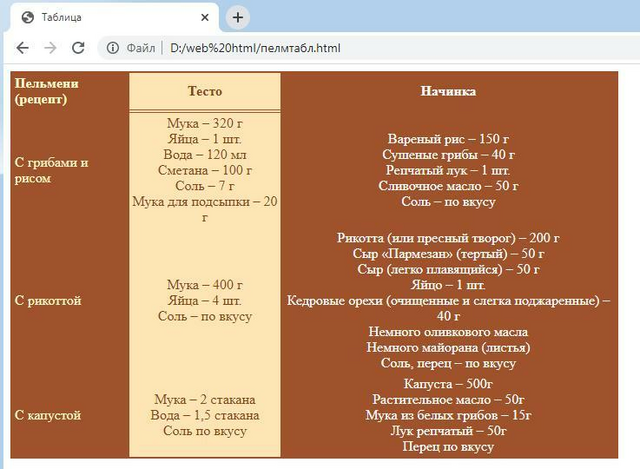Click the browser back arrow

pyautogui.click(x=22, y=48)
